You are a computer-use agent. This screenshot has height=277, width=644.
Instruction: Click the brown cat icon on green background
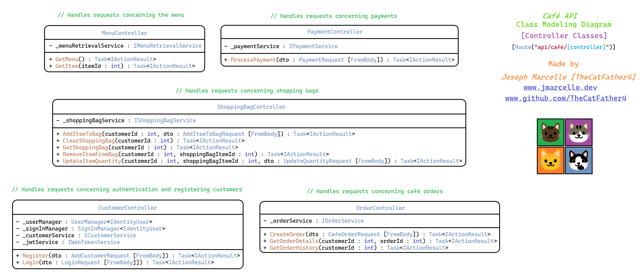point(550,132)
